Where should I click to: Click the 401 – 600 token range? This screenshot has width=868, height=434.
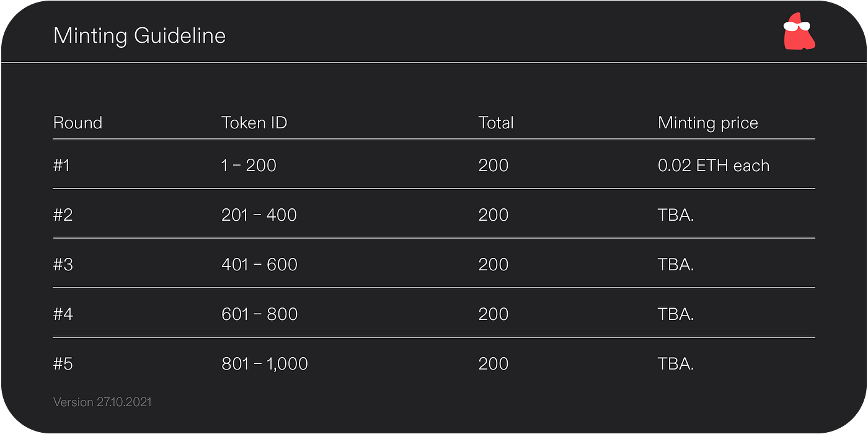(x=259, y=265)
